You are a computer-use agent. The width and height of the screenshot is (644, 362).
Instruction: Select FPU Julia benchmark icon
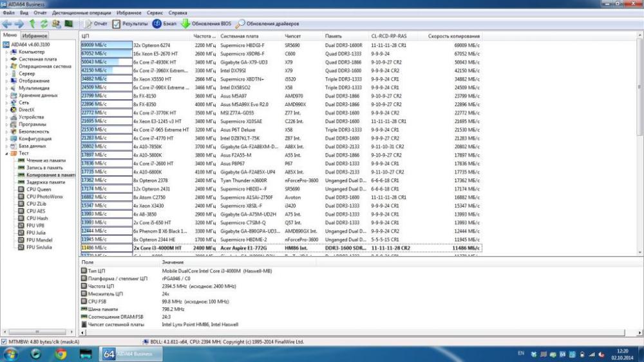(x=21, y=233)
